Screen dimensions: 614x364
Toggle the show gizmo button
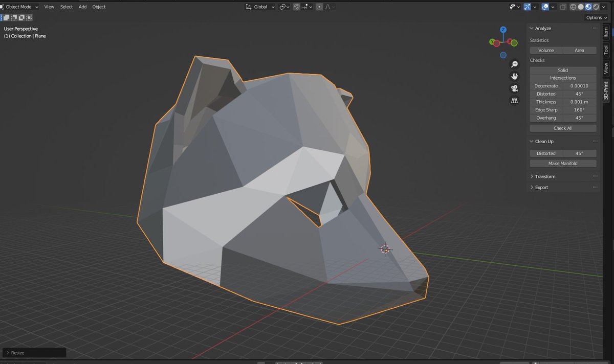click(x=527, y=7)
